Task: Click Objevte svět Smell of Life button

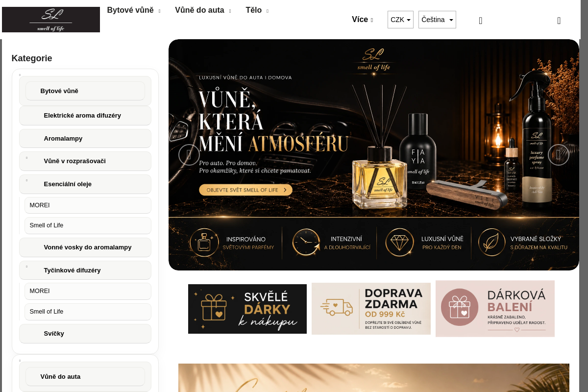Action: pyautogui.click(x=245, y=190)
